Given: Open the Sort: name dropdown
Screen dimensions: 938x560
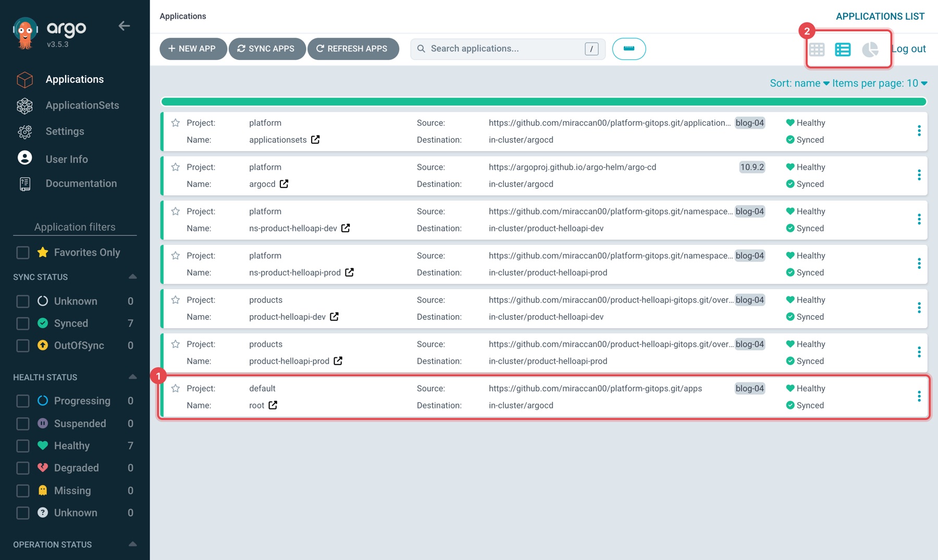Looking at the screenshot, I should 799,83.
